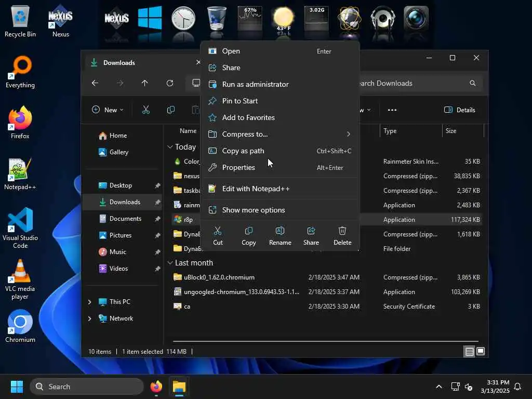Choose Add to Favorites

(x=280, y=117)
